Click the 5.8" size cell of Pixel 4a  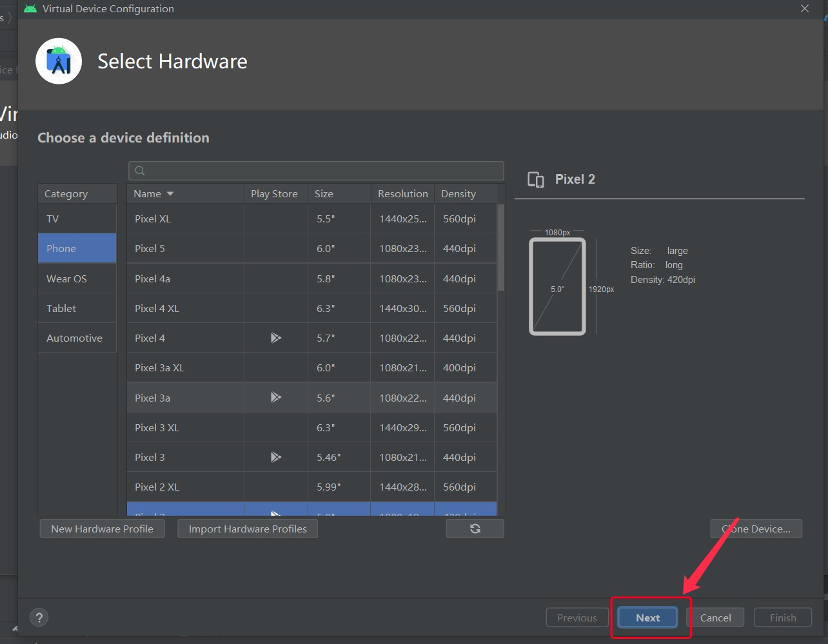pos(339,278)
